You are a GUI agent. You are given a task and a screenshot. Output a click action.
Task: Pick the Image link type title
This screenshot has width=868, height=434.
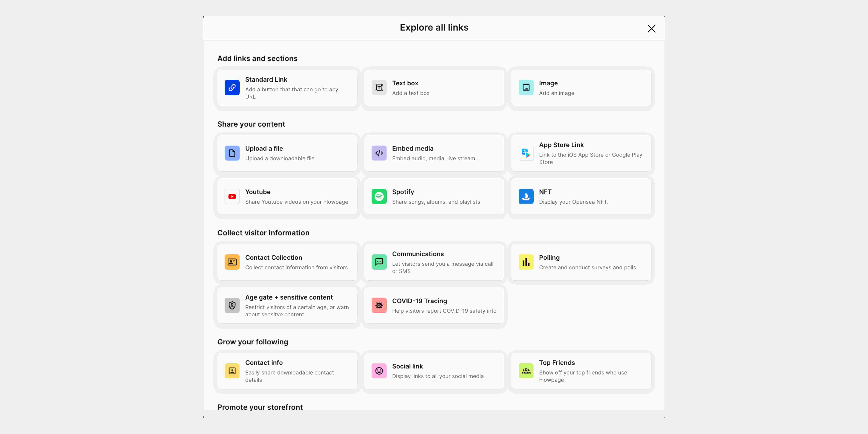coord(548,83)
